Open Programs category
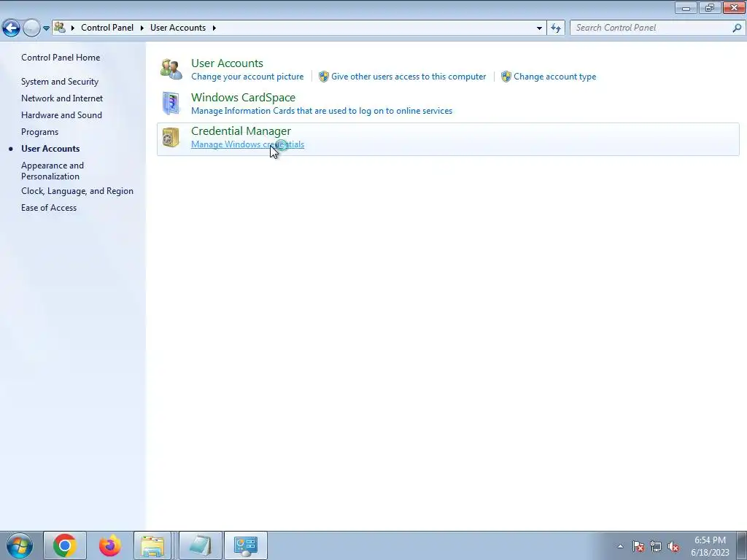The image size is (747, 560). pos(39,132)
